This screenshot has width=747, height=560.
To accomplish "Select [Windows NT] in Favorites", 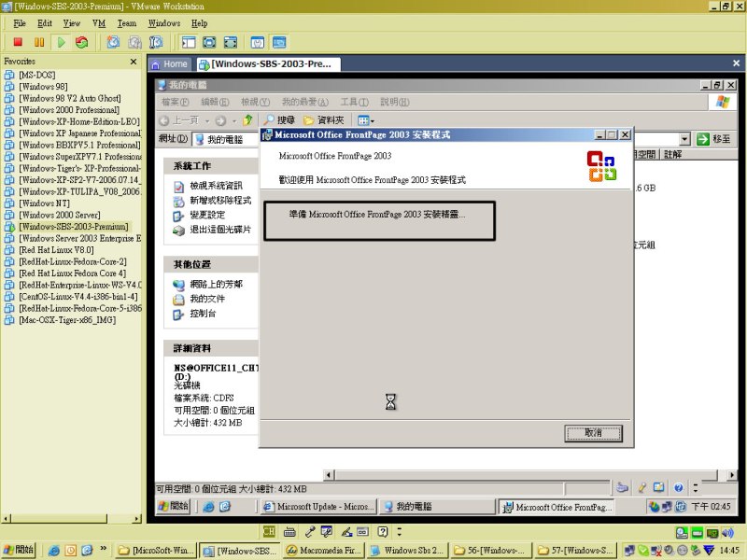I will click(x=44, y=203).
